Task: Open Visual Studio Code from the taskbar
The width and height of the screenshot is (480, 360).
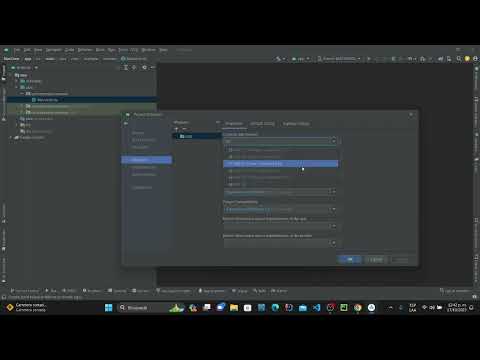Action: tap(316, 308)
